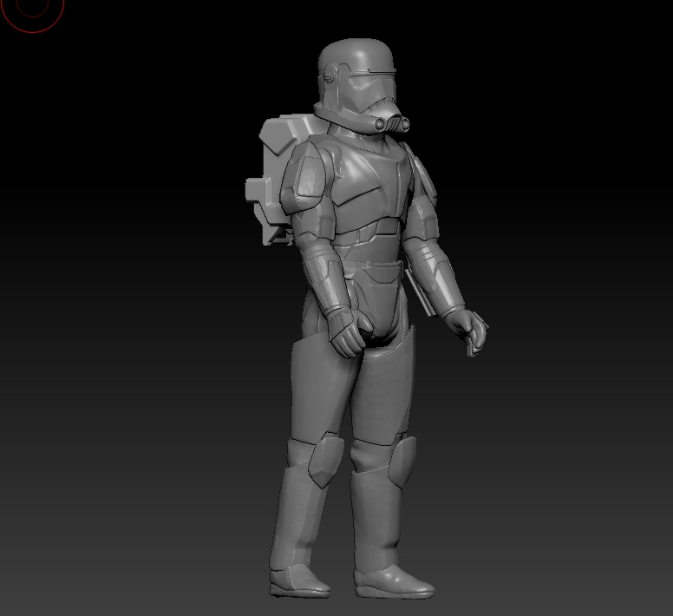Click the clenched fist in front of the hip
The height and width of the screenshot is (616, 673).
[351, 332]
